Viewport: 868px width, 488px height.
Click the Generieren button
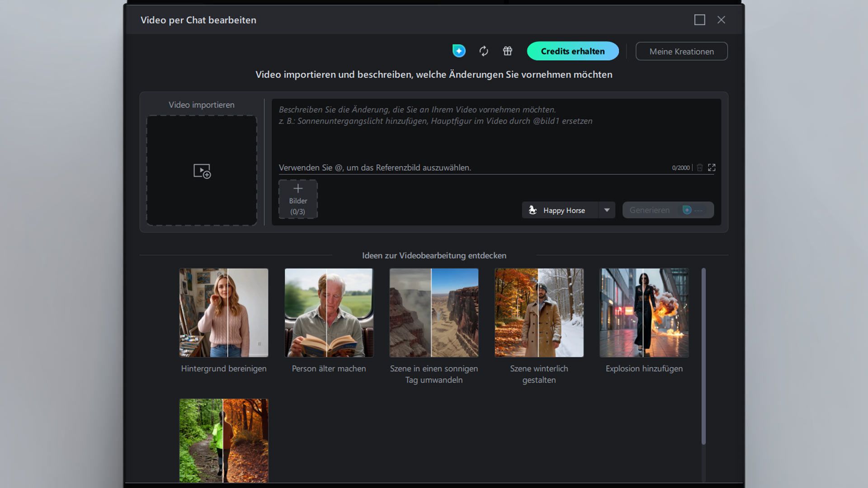(668, 210)
